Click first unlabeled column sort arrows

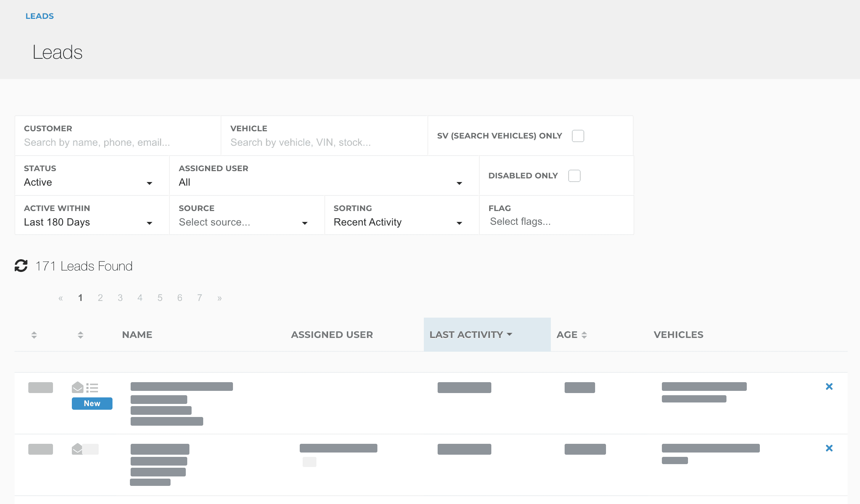coord(34,335)
